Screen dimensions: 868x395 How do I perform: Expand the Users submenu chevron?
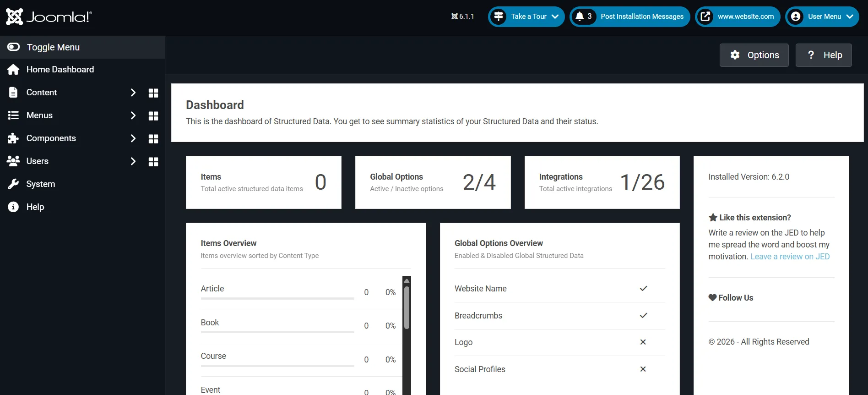[x=133, y=161]
